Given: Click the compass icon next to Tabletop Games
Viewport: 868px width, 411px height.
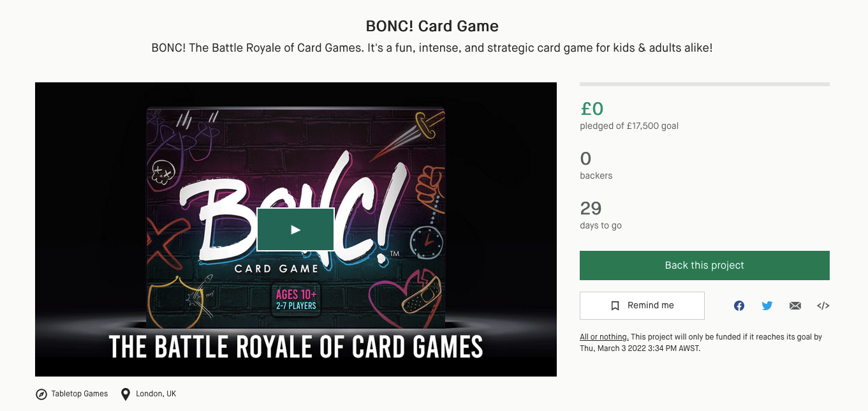Looking at the screenshot, I should pyautogui.click(x=41, y=394).
